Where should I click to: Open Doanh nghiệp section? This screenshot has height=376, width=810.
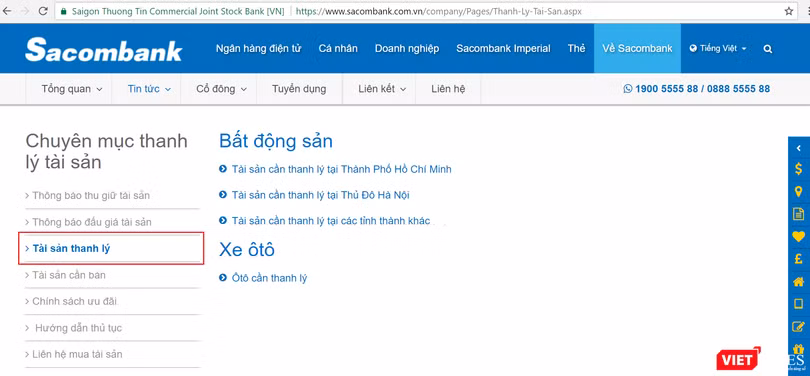coord(407,49)
